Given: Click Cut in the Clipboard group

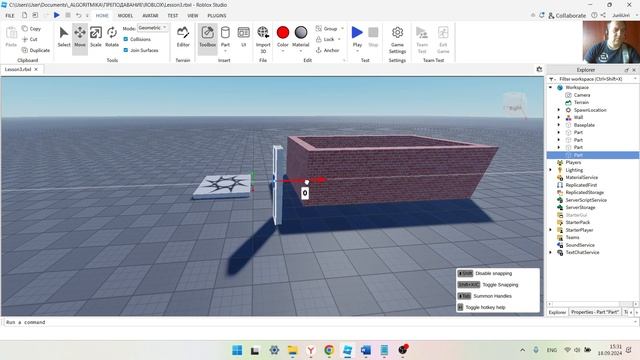Looking at the screenshot, I should 30,39.
